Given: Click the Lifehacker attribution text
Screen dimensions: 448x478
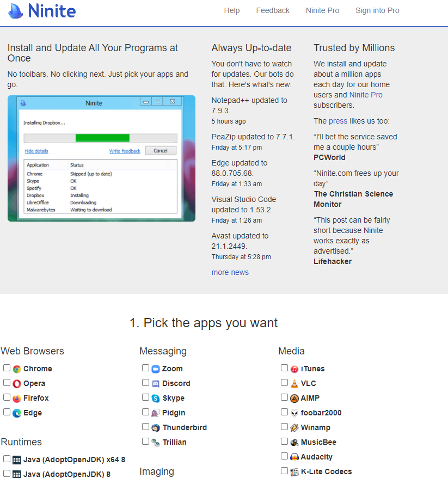Looking at the screenshot, I should (333, 261).
